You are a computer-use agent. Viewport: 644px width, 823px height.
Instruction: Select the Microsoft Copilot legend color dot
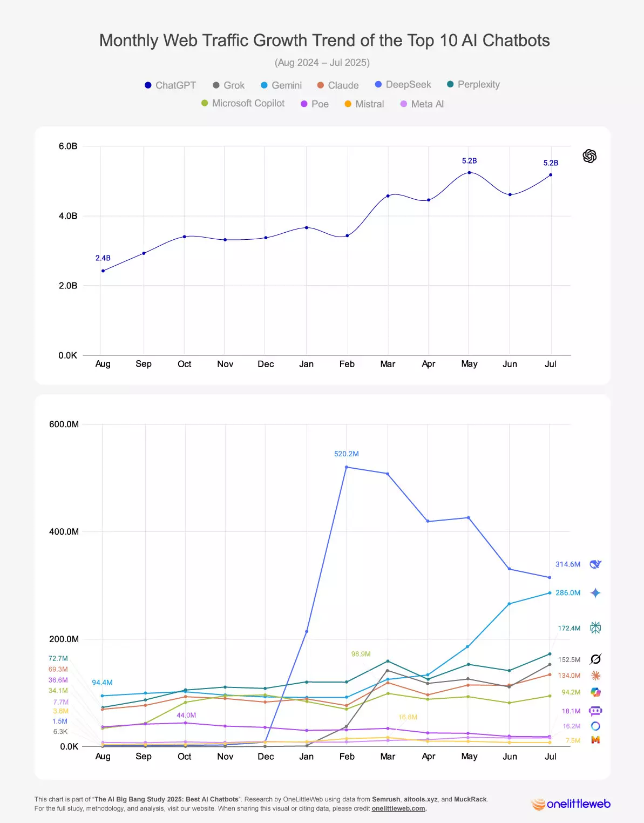click(205, 103)
